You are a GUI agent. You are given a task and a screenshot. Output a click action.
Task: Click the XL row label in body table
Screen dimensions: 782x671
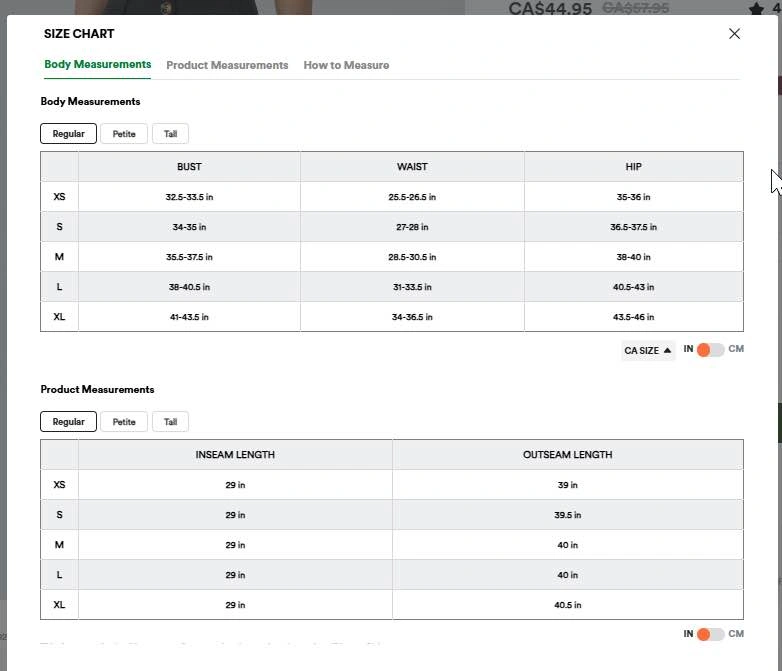59,317
